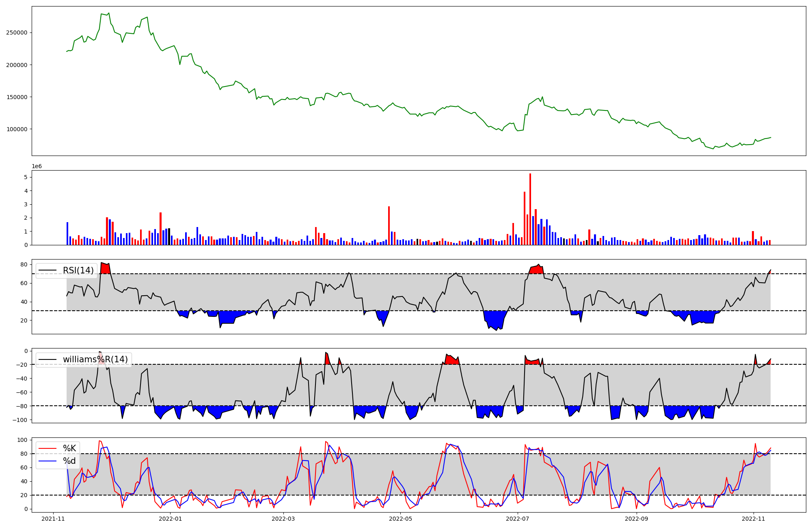
Task: Click the 2022-07 date tick label
Action: pos(518,519)
